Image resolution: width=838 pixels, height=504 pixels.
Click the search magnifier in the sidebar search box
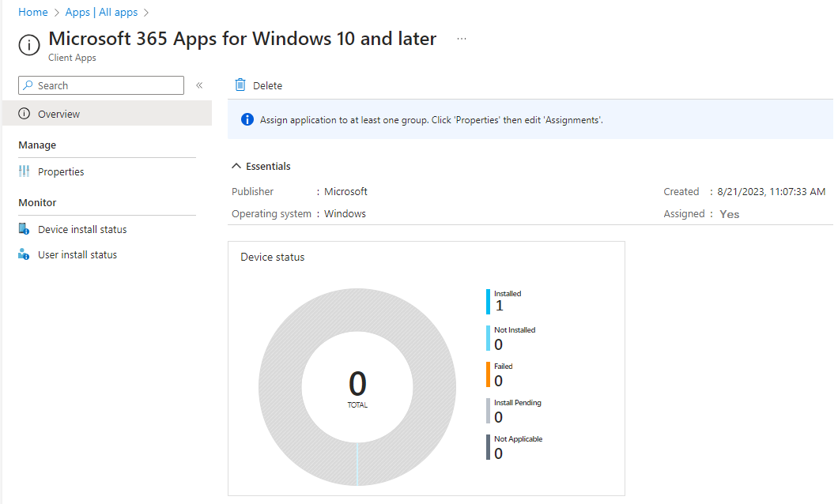27,85
